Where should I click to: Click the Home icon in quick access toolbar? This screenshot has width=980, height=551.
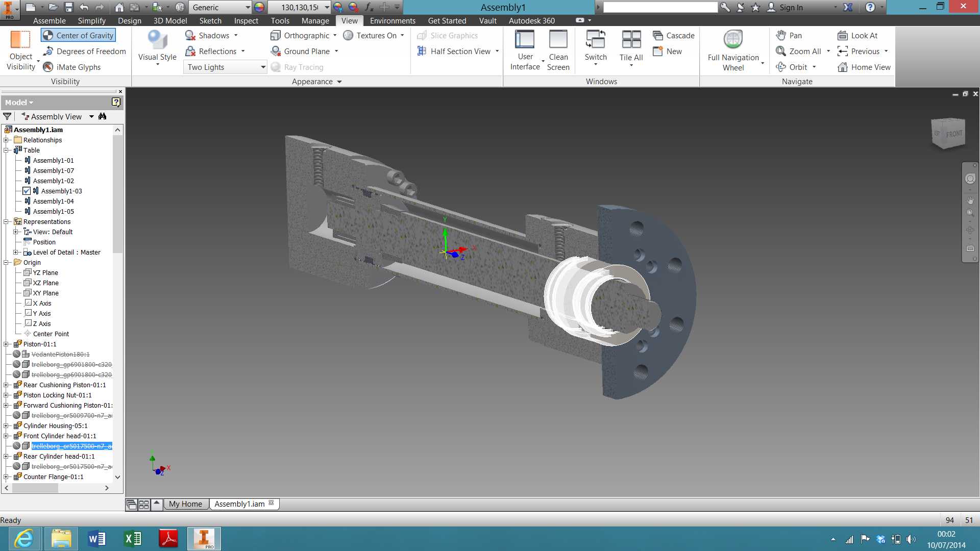tap(119, 7)
